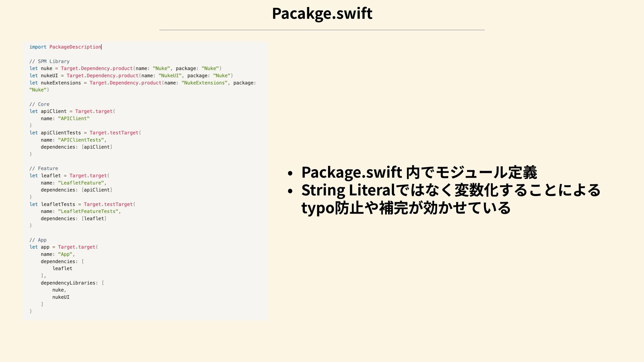
Task: Click the slide title Pacakge.swift
Action: 322,13
